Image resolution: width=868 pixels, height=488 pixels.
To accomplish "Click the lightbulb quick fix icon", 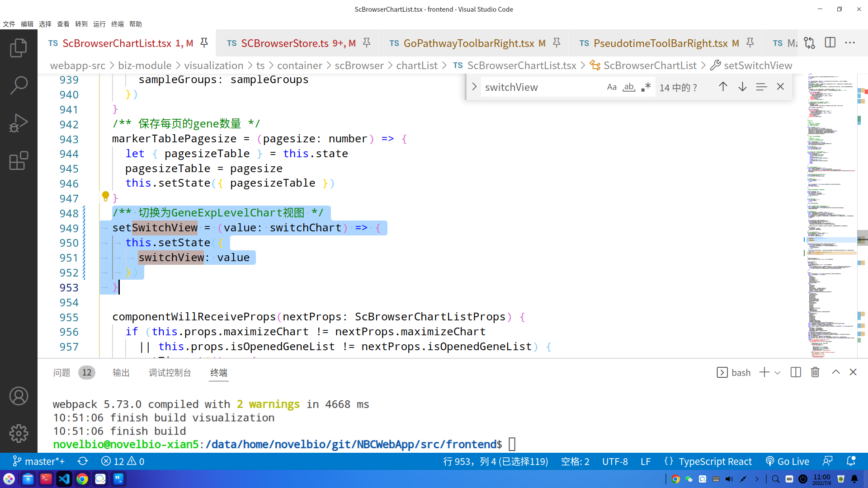I will tap(105, 196).
